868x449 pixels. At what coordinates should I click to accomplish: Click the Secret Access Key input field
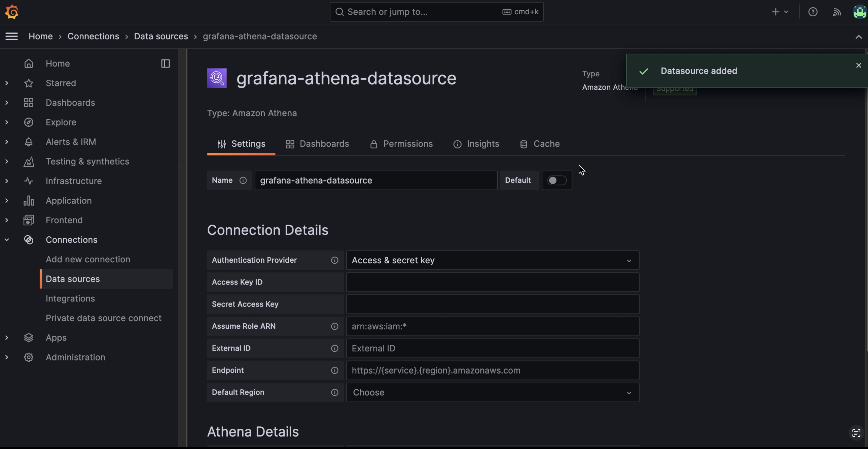[493, 304]
